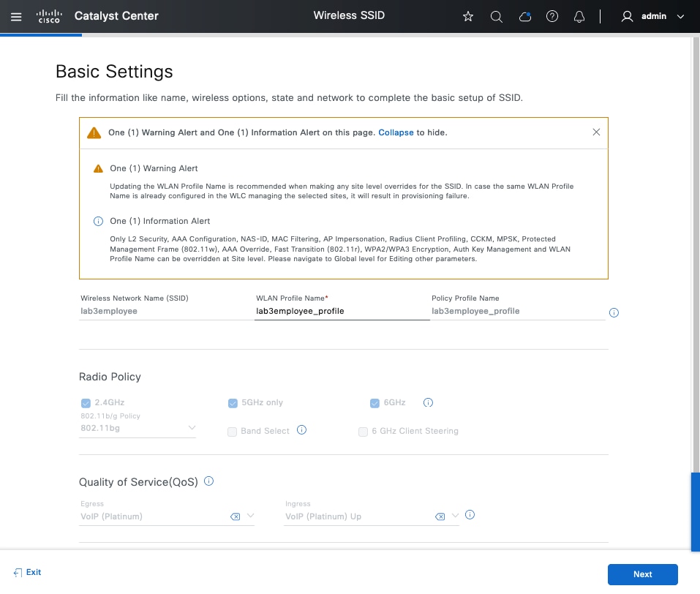Click the cloud status icon
Viewport: 700px width, 594px height.
click(524, 16)
